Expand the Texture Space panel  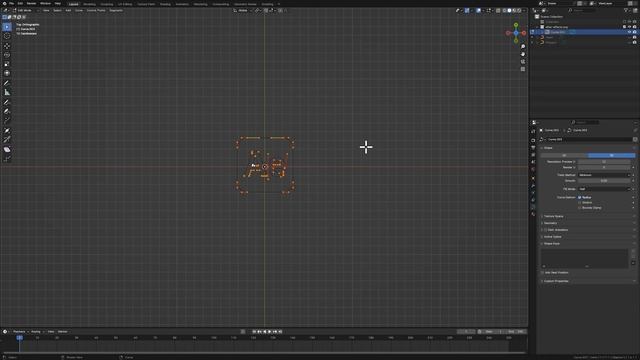(x=553, y=216)
